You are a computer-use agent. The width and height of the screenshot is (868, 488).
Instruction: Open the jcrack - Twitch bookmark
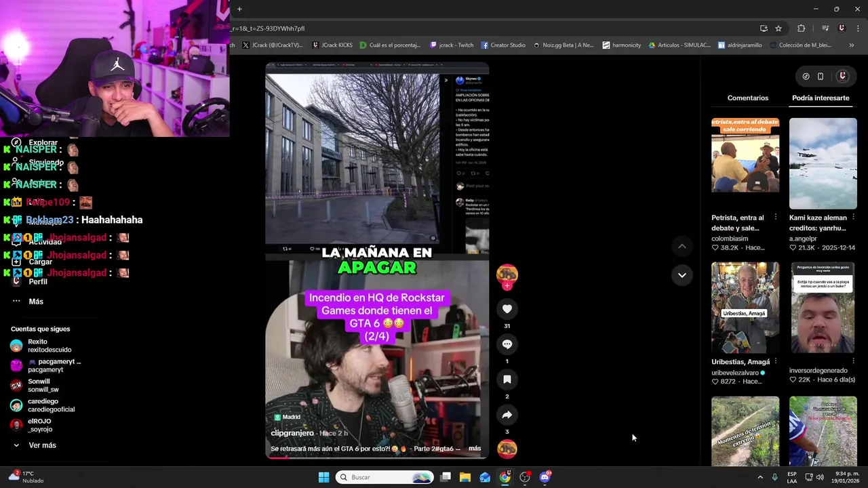(x=452, y=45)
